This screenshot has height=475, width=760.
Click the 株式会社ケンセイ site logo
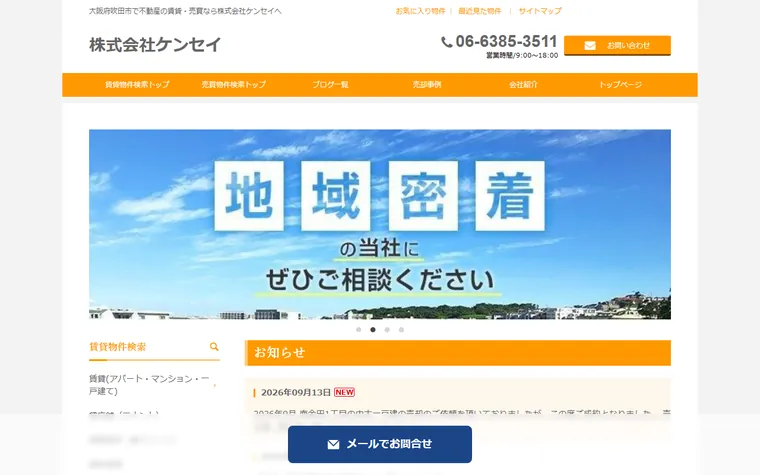pyautogui.click(x=155, y=45)
